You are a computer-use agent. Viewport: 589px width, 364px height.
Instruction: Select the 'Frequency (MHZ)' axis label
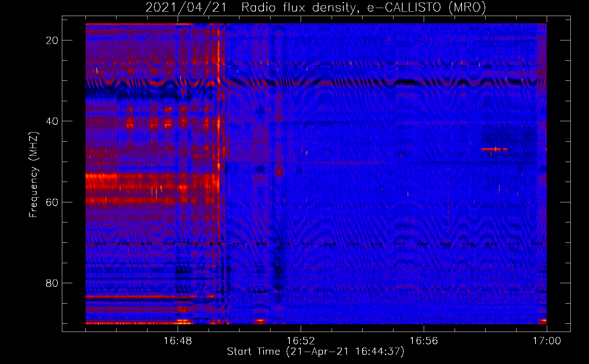(x=33, y=175)
